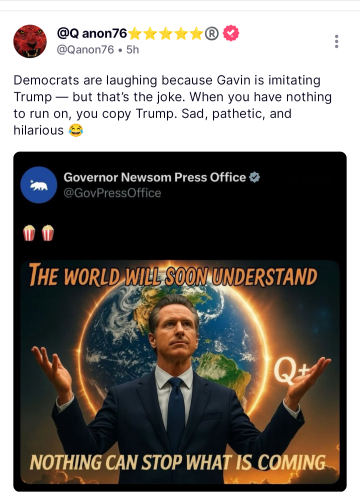The image size is (360, 500).
Task: Open the Earth image thumbnail with suited man
Action: (x=180, y=372)
